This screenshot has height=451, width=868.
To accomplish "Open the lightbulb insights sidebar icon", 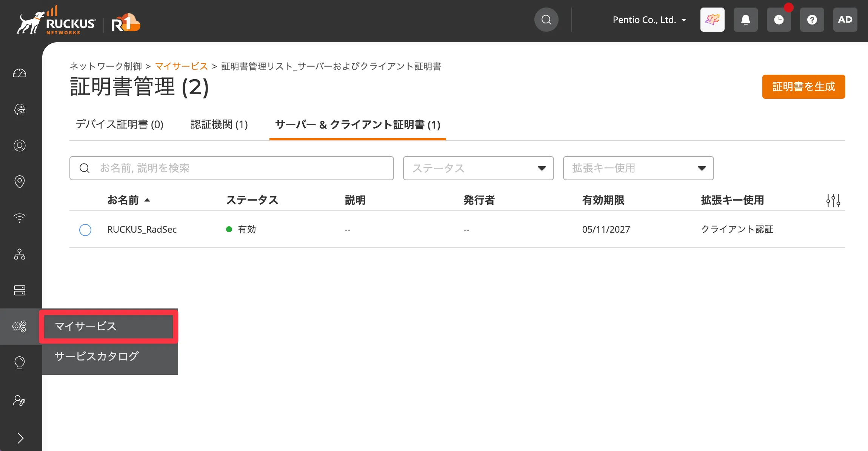I will point(20,363).
